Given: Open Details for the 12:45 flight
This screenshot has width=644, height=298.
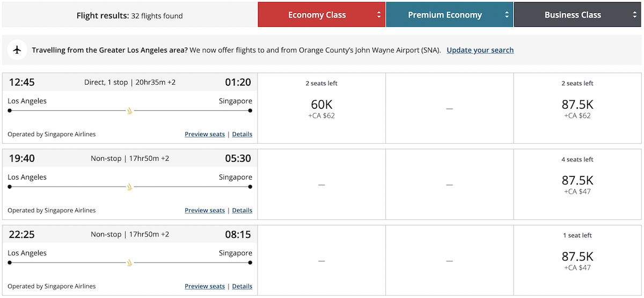Looking at the screenshot, I should [x=242, y=134].
